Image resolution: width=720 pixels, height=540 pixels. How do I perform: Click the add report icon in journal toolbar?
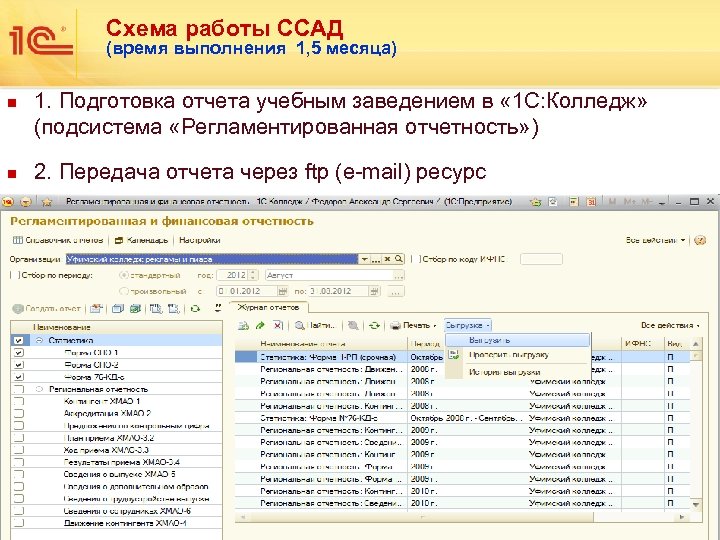[x=243, y=326]
